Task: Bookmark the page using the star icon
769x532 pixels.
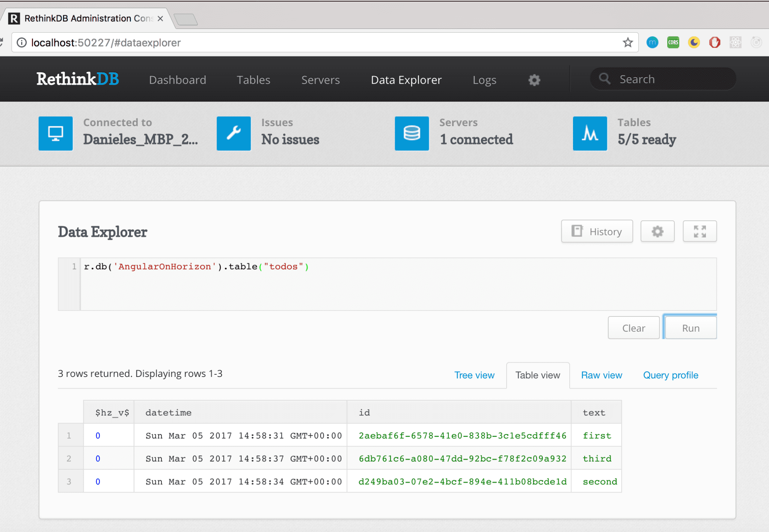Action: click(628, 42)
